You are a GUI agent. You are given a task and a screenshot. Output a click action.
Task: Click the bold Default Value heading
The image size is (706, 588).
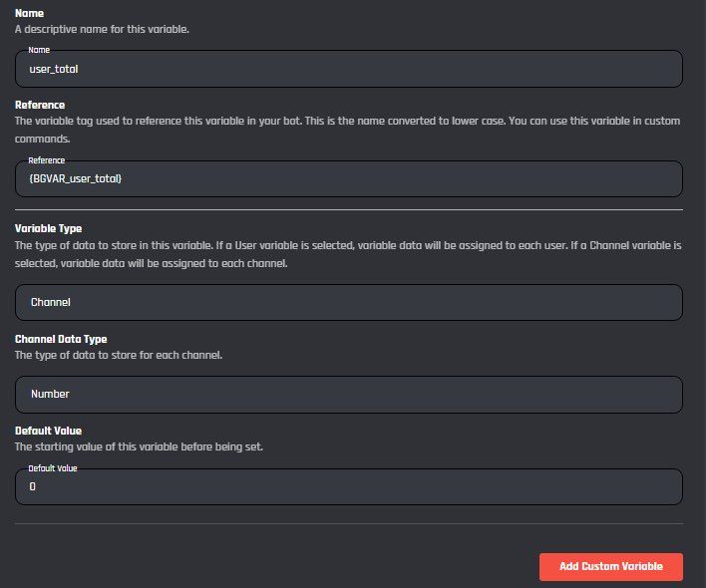click(x=49, y=431)
